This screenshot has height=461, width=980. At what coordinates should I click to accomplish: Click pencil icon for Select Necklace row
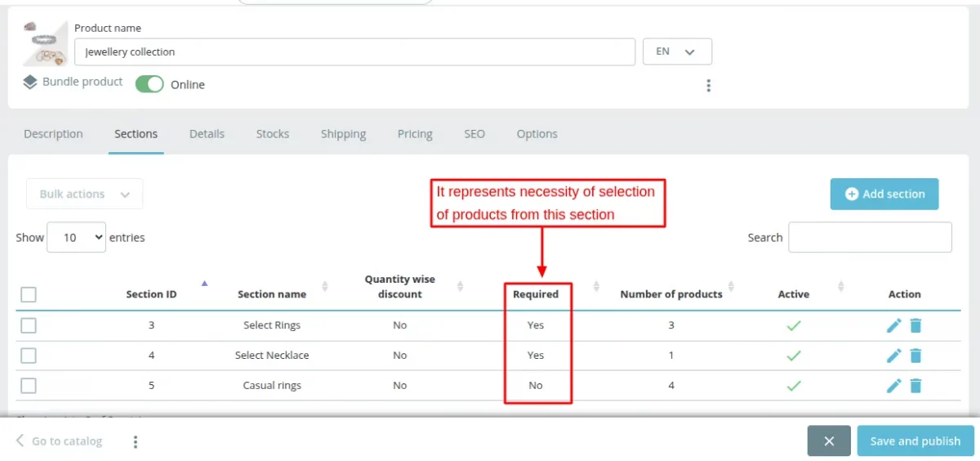[x=893, y=356]
